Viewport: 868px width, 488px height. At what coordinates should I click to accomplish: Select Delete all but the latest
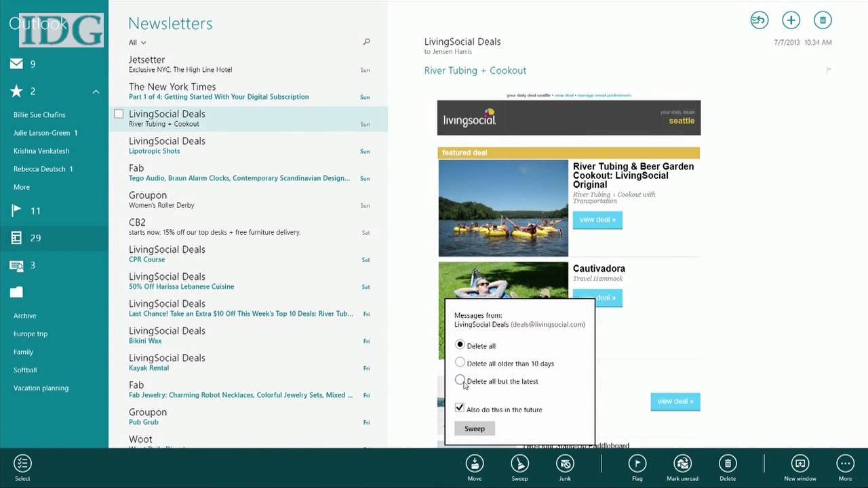pos(460,380)
